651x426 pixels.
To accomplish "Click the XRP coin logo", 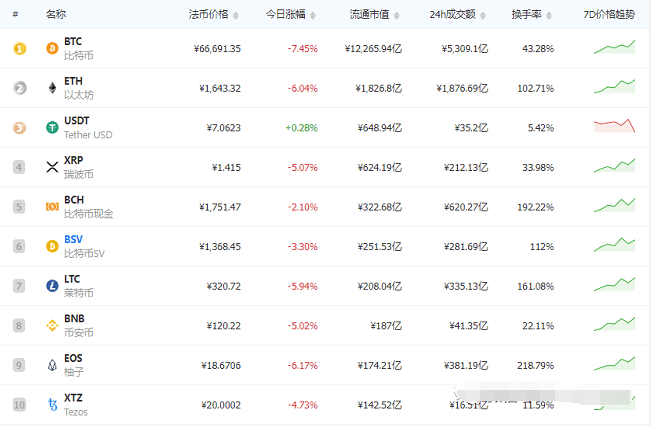I will click(x=52, y=167).
